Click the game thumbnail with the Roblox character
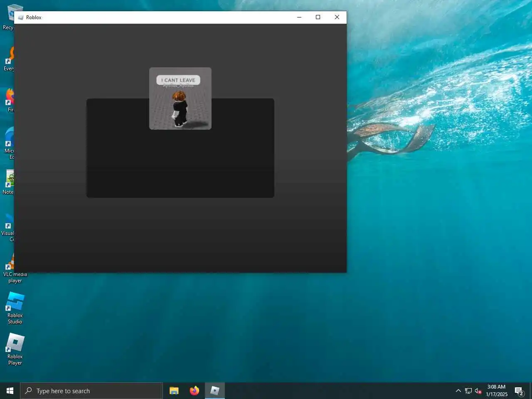Screen dimensions: 532x399 pos(180,99)
